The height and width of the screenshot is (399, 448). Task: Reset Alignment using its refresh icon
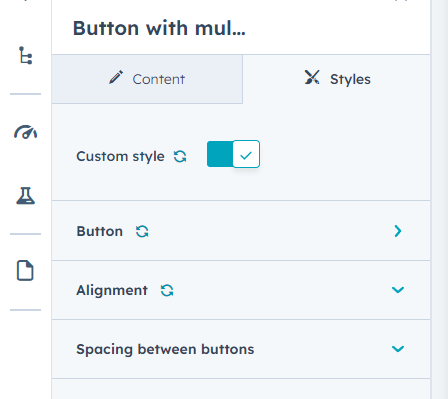[167, 290]
